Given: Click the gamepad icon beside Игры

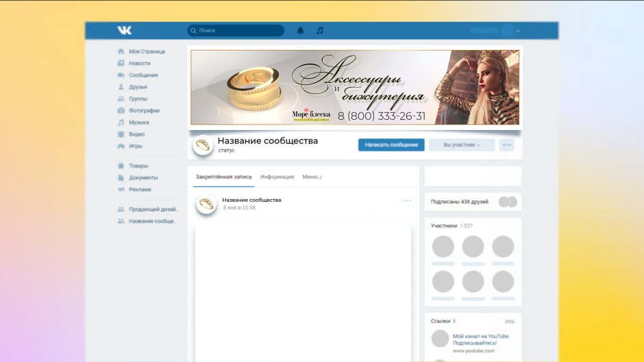Looking at the screenshot, I should pyautogui.click(x=121, y=146).
